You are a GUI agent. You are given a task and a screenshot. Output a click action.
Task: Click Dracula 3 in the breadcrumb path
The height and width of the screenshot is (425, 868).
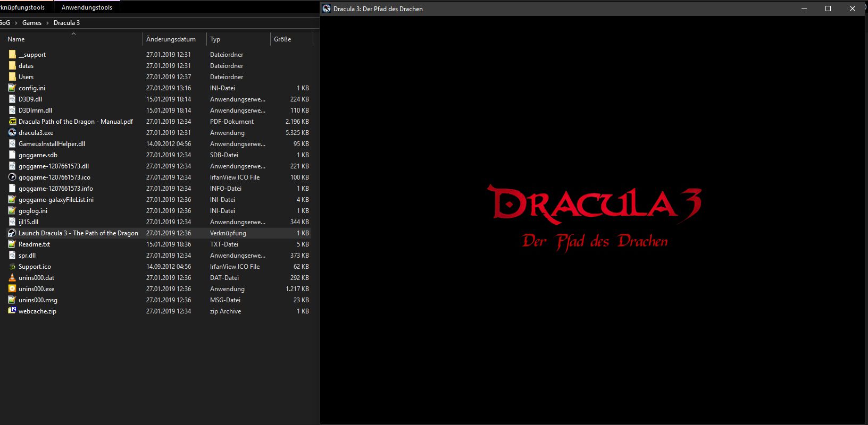pos(66,23)
